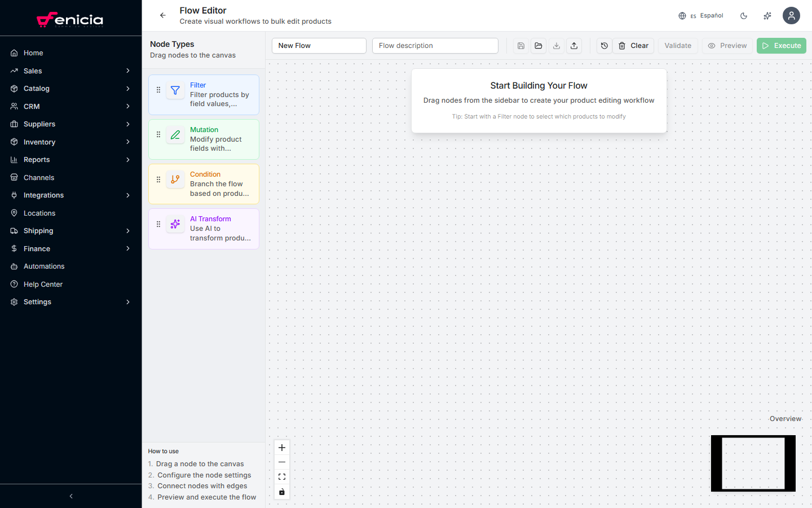Screen dimensions: 812x508
Task: Navigate to Channels
Action: coord(39,177)
